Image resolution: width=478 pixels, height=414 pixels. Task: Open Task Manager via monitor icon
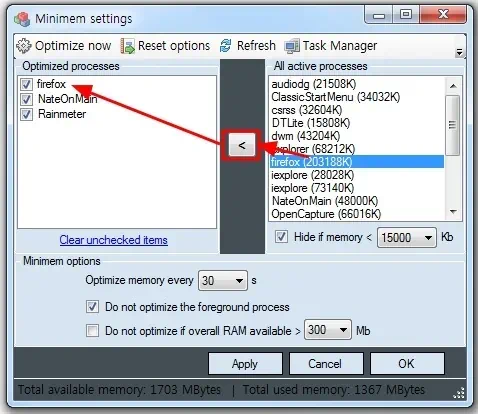(x=292, y=46)
